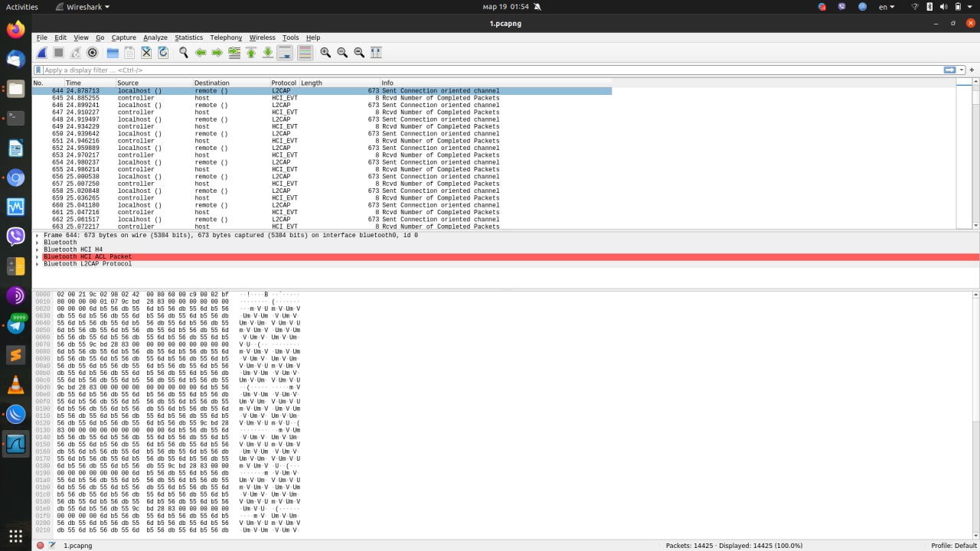
Task: Sort by the Source column header
Action: [154, 83]
